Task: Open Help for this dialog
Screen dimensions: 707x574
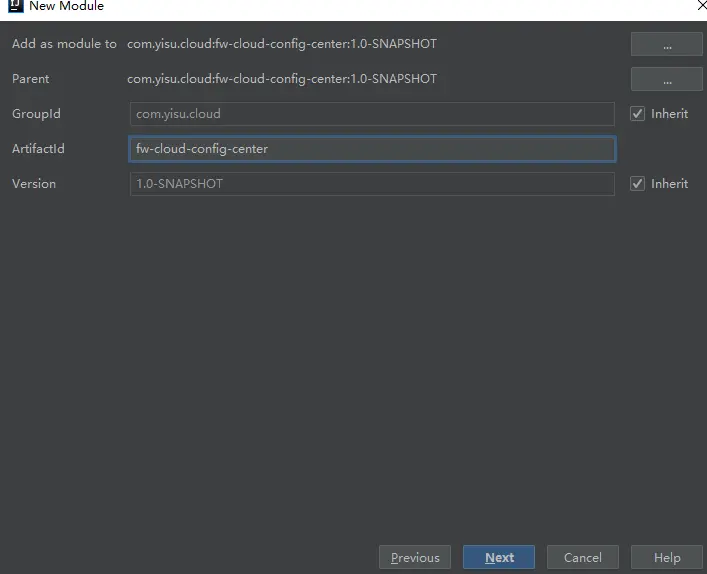Action: pos(666,557)
